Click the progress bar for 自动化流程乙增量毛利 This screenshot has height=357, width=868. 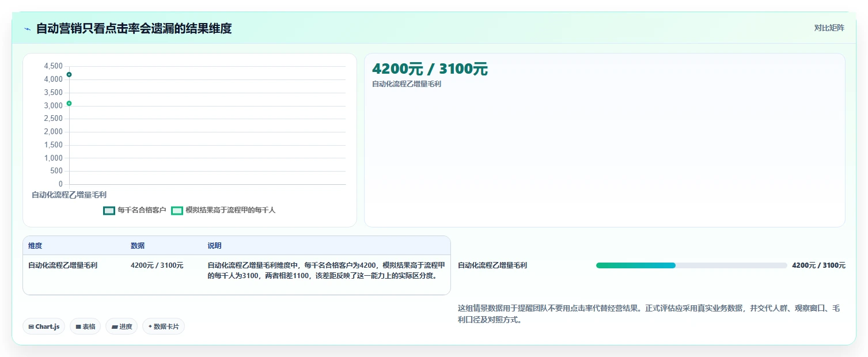pos(691,265)
